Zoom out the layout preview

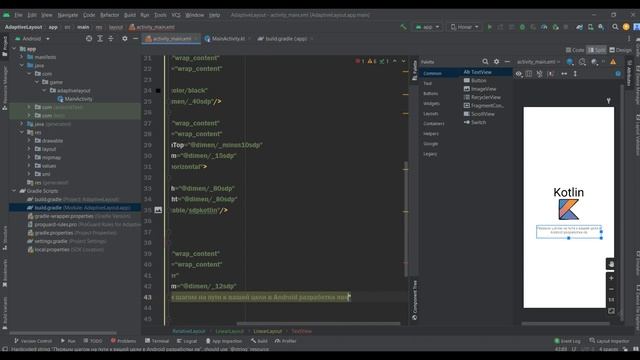click(x=611, y=289)
